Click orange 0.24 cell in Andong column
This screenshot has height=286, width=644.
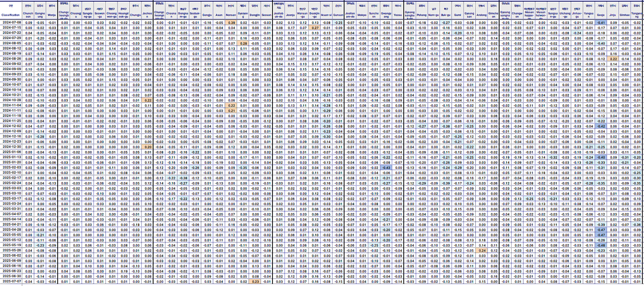tap(482, 250)
